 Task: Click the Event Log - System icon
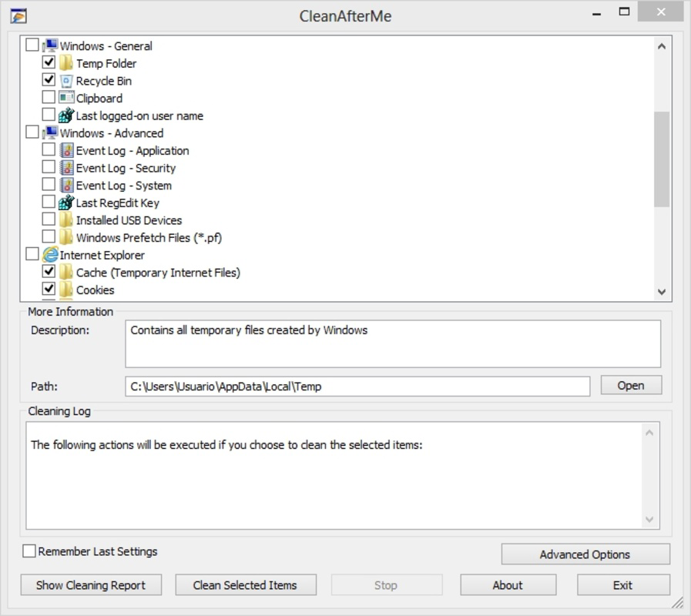click(x=66, y=185)
